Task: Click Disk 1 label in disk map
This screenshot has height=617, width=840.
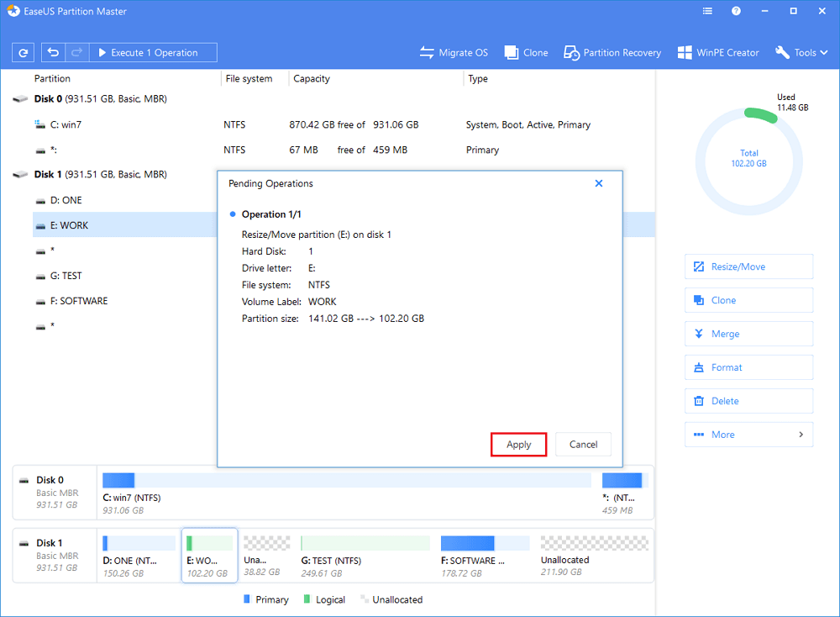Action: tap(49, 543)
